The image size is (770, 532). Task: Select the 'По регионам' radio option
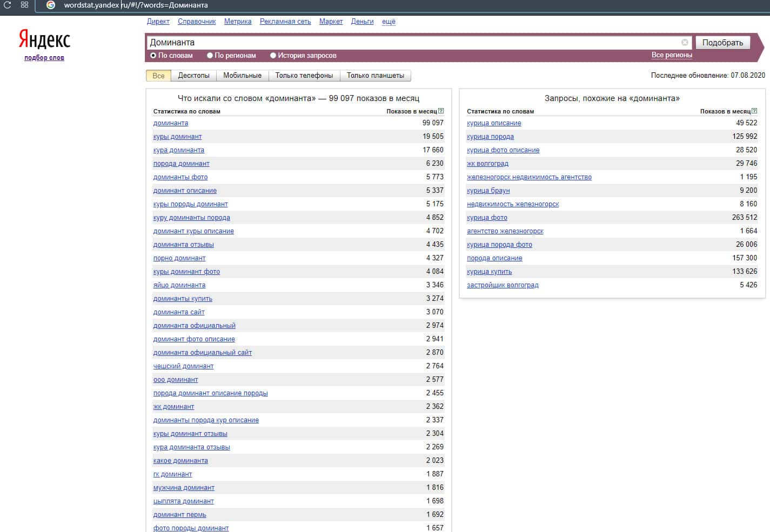[x=210, y=56]
